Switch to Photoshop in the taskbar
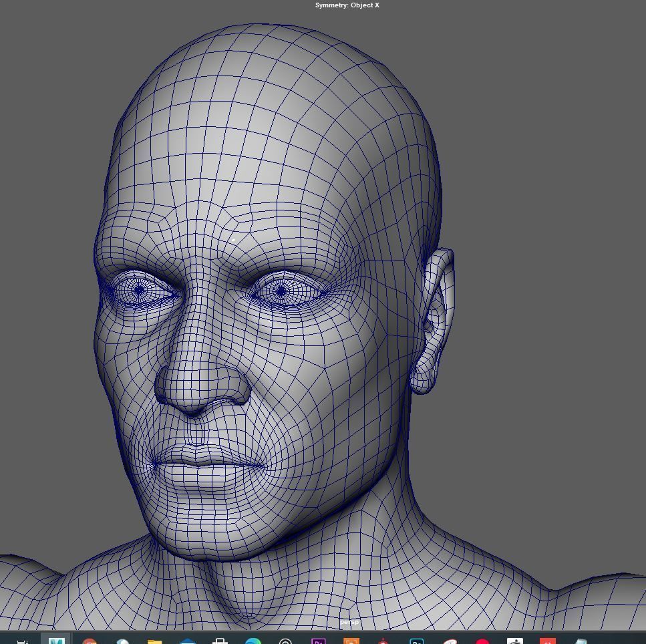646x644 pixels. click(x=416, y=641)
